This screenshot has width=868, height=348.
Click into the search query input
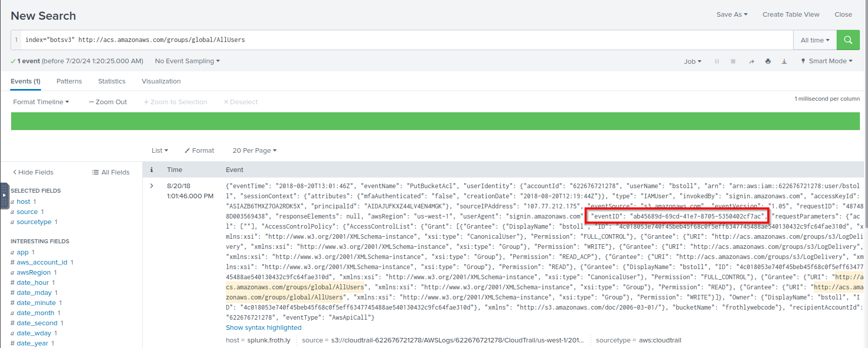pos(405,40)
